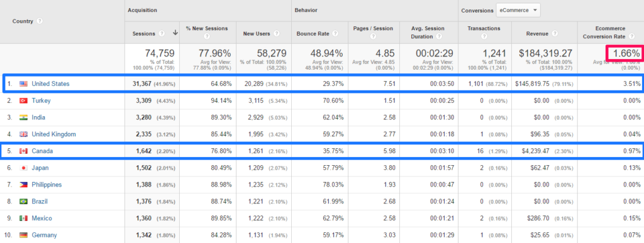This screenshot has width=644, height=243.
Task: Click the Bounce Rate help question mark
Action: [x=336, y=34]
